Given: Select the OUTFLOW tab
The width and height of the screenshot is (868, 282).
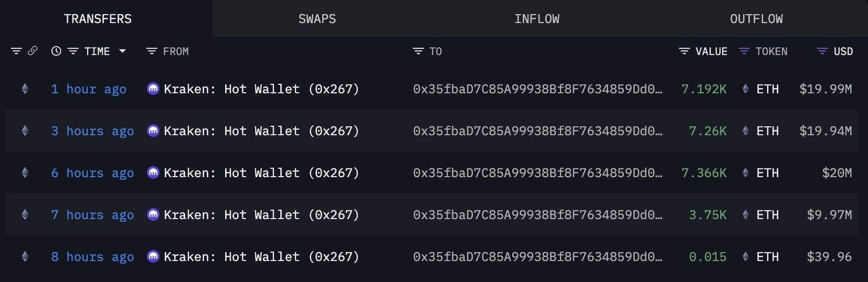Looking at the screenshot, I should tap(756, 19).
